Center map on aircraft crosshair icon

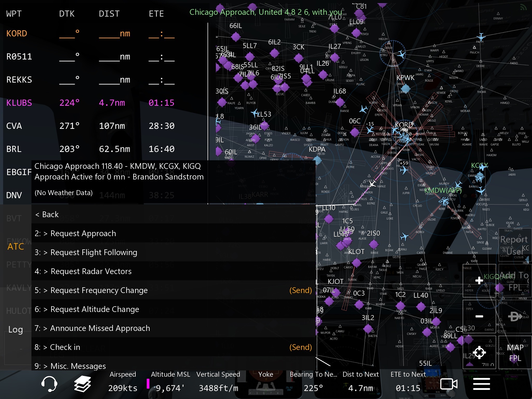(479, 353)
